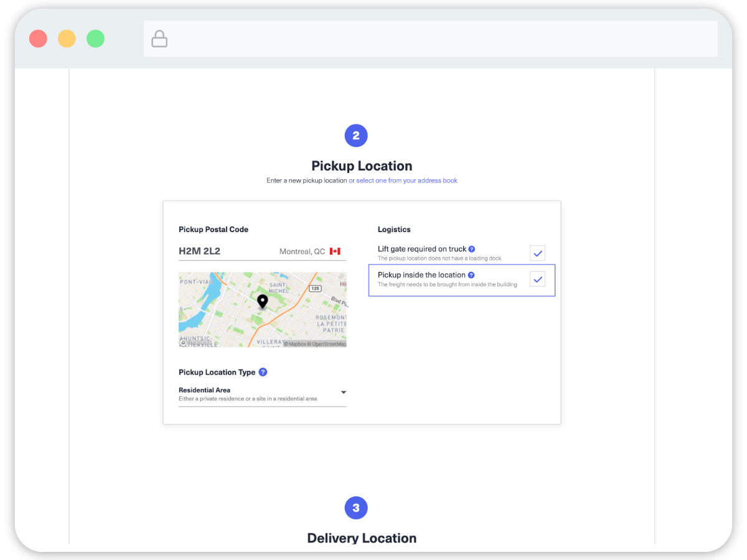Select the black location pin on map
Image resolution: width=747 pixels, height=560 pixels.
263,302
